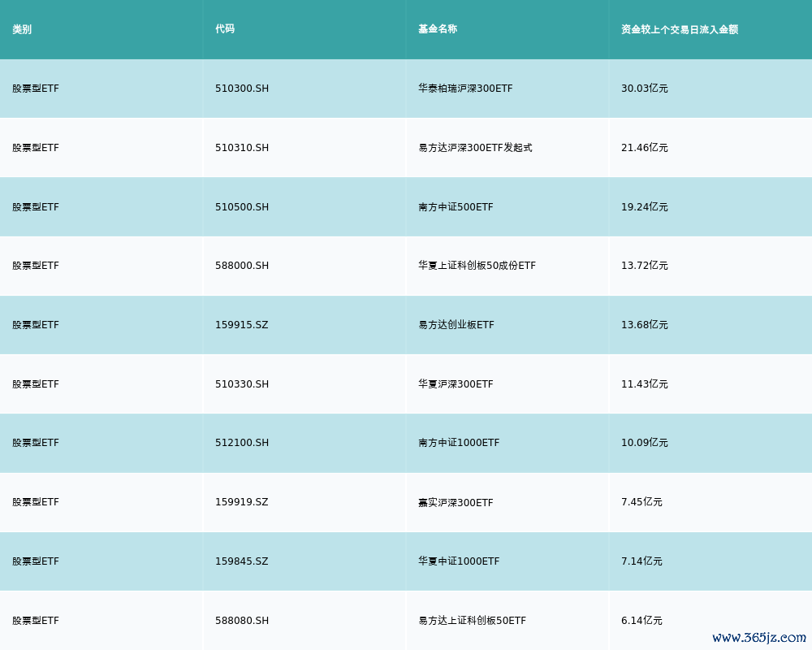Click fund name 南方中证1000ETF
The width and height of the screenshot is (812, 650).
458,443
